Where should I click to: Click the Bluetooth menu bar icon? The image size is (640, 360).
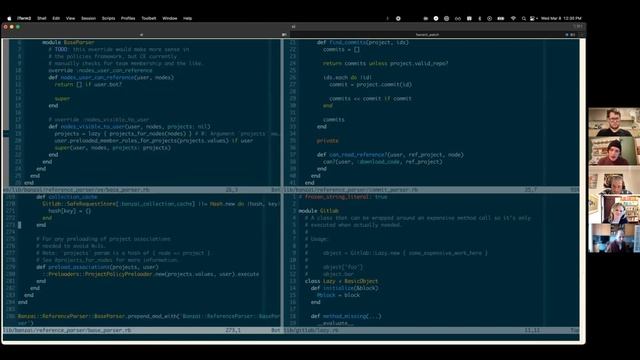click(480, 18)
